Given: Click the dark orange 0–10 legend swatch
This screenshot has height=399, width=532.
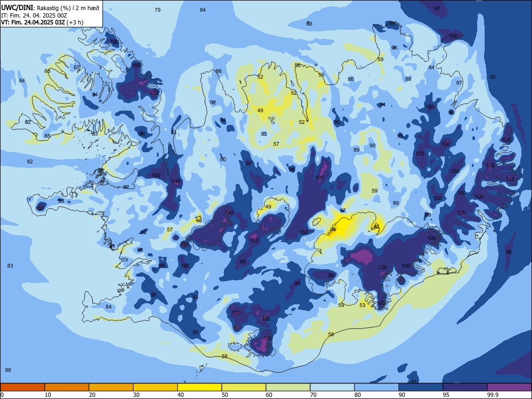Looking at the screenshot, I should pos(22,387).
